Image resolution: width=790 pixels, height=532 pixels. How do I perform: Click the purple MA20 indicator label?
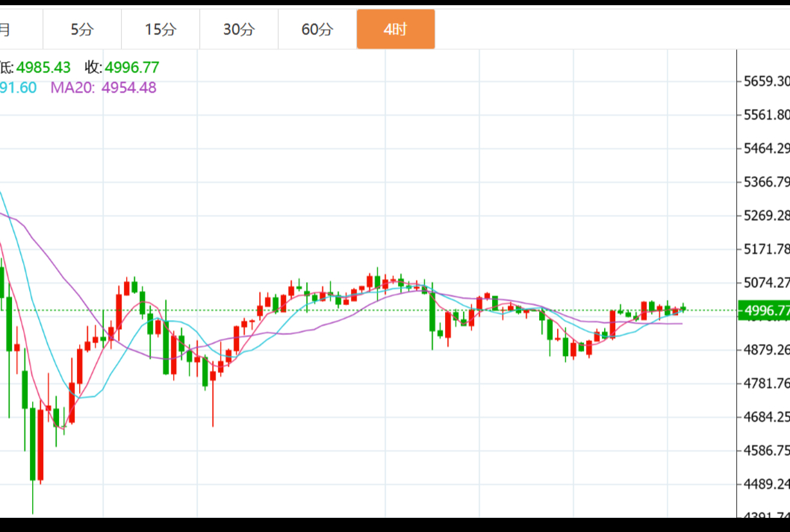[x=72, y=87]
